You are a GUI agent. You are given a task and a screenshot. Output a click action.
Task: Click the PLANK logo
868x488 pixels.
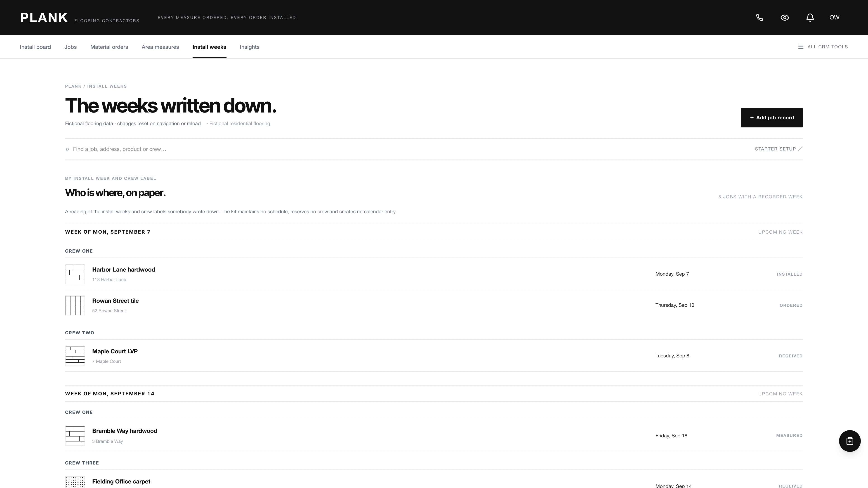(44, 18)
